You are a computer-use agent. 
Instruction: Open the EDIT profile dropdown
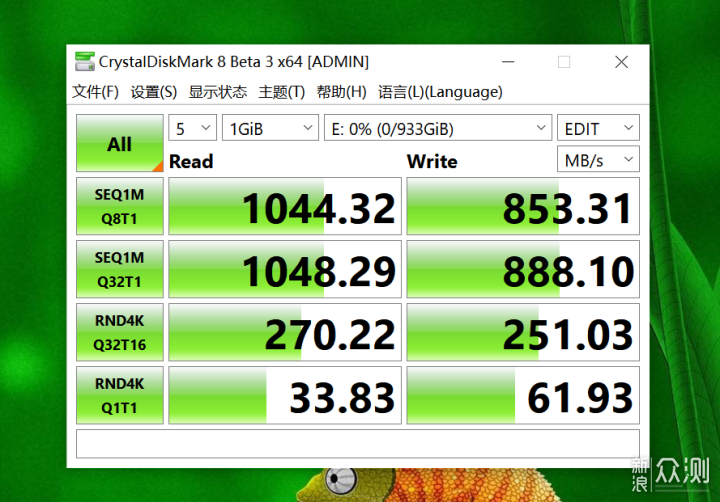click(x=598, y=128)
